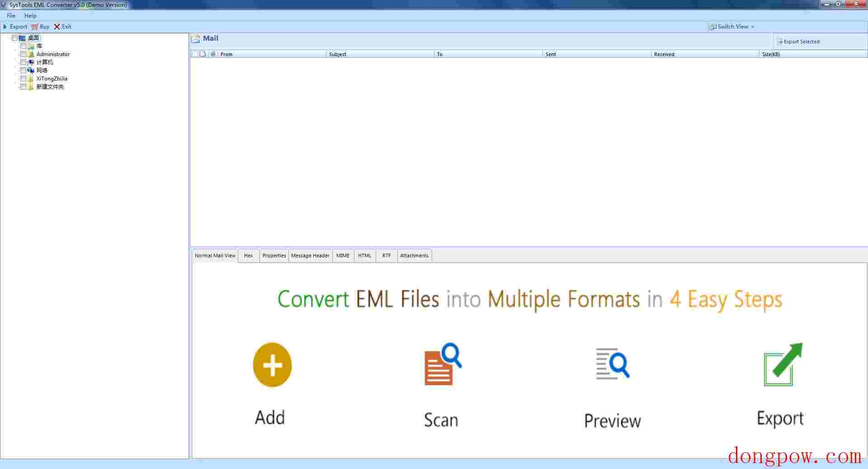Viewport: 868px width, 469px height.
Task: Select the HTML tab
Action: pyautogui.click(x=364, y=256)
